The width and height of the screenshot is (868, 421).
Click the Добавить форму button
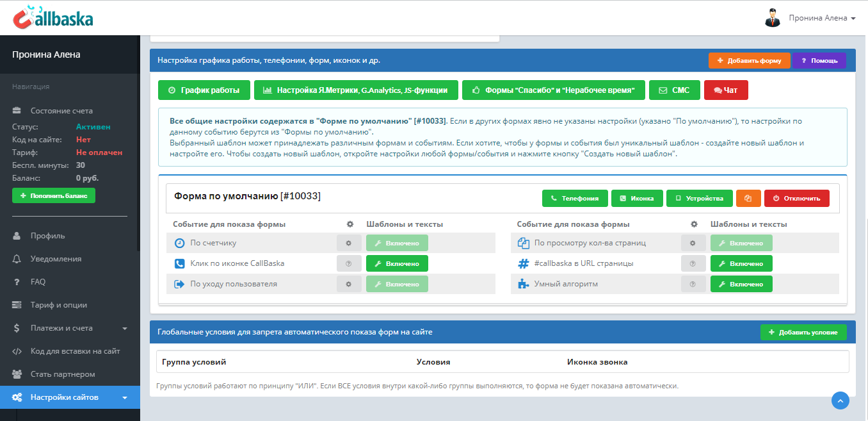(750, 61)
